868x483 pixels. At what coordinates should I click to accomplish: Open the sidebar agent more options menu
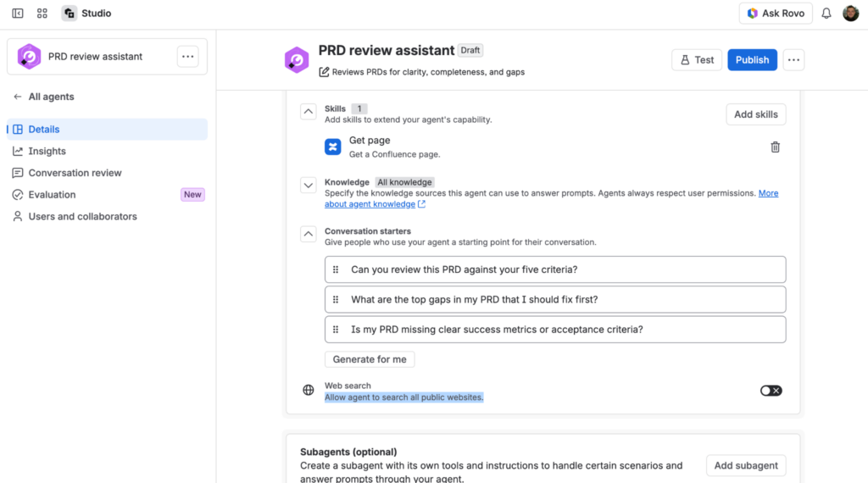pyautogui.click(x=187, y=57)
